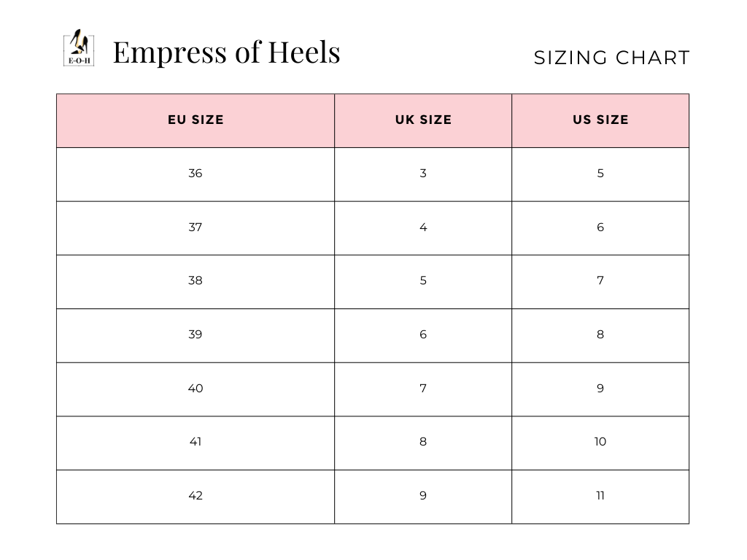747x560 pixels.
Task: Click US size 11 cell
Action: [600, 496]
